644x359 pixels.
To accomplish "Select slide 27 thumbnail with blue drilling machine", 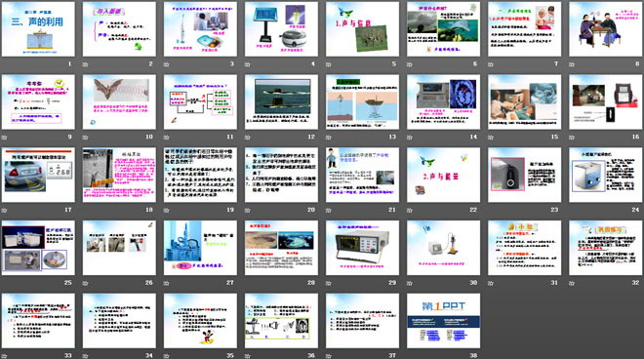I will (x=200, y=248).
